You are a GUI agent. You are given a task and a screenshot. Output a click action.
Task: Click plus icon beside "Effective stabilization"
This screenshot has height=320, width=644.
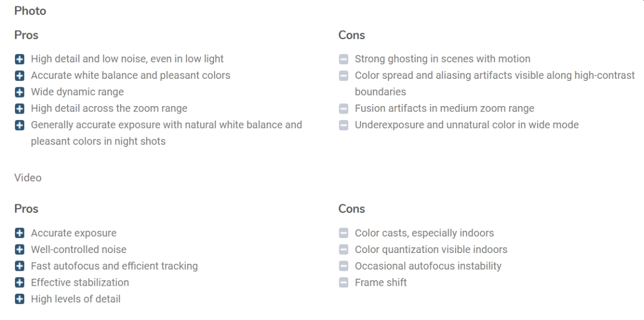click(19, 282)
